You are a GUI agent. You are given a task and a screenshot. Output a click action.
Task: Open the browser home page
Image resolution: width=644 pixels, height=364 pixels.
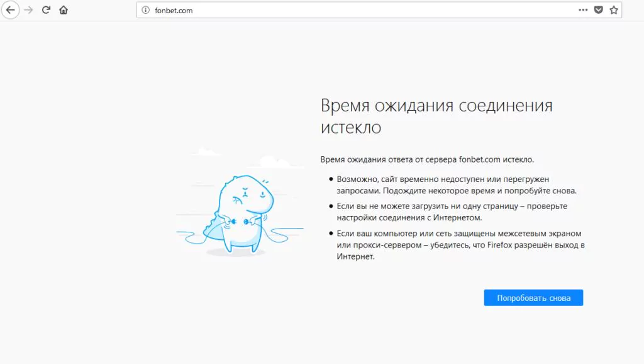tap(64, 10)
